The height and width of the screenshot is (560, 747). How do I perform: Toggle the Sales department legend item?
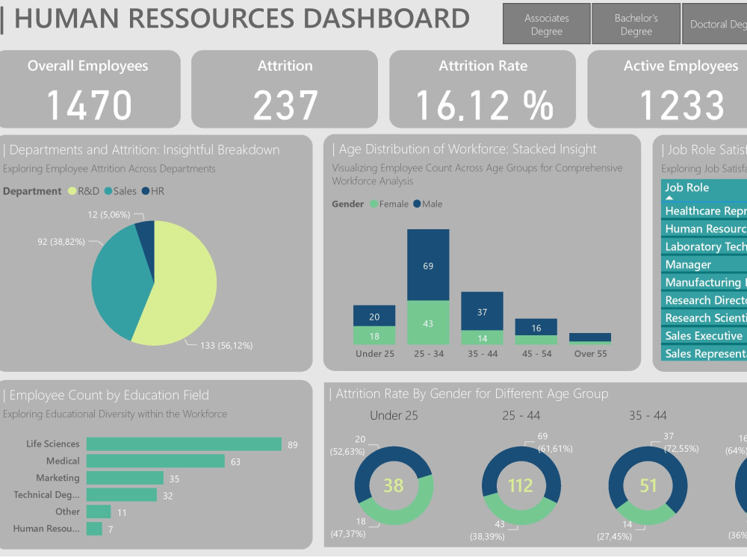coord(120,190)
